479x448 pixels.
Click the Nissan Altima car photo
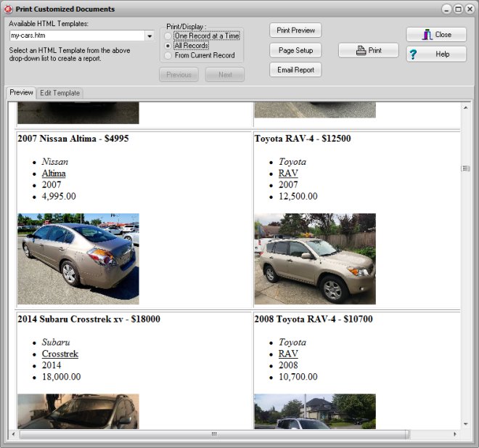(78, 258)
